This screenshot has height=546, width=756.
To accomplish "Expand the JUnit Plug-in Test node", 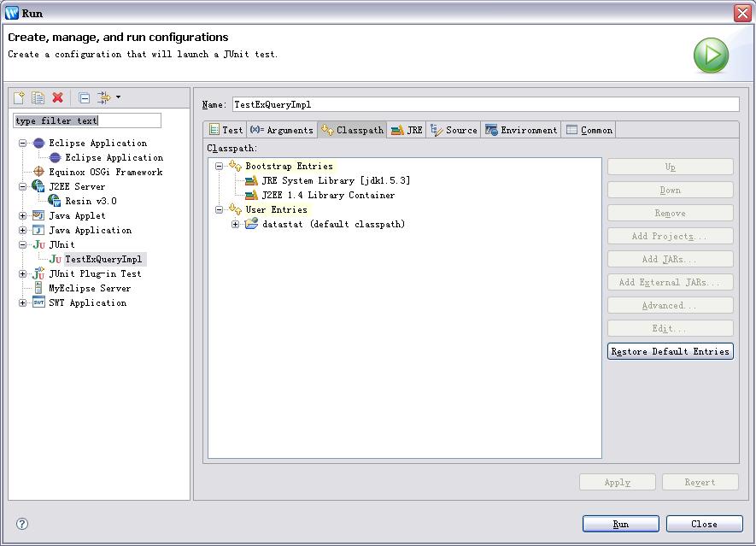I will (x=23, y=273).
